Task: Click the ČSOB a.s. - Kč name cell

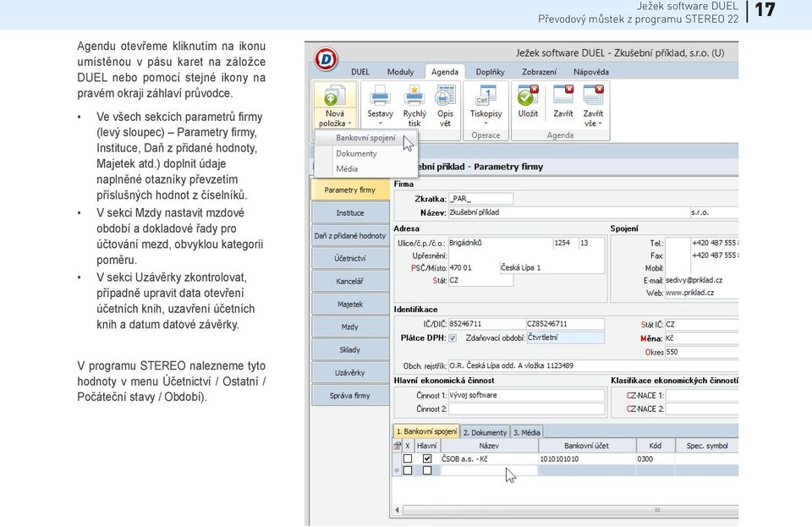Action: click(489, 458)
